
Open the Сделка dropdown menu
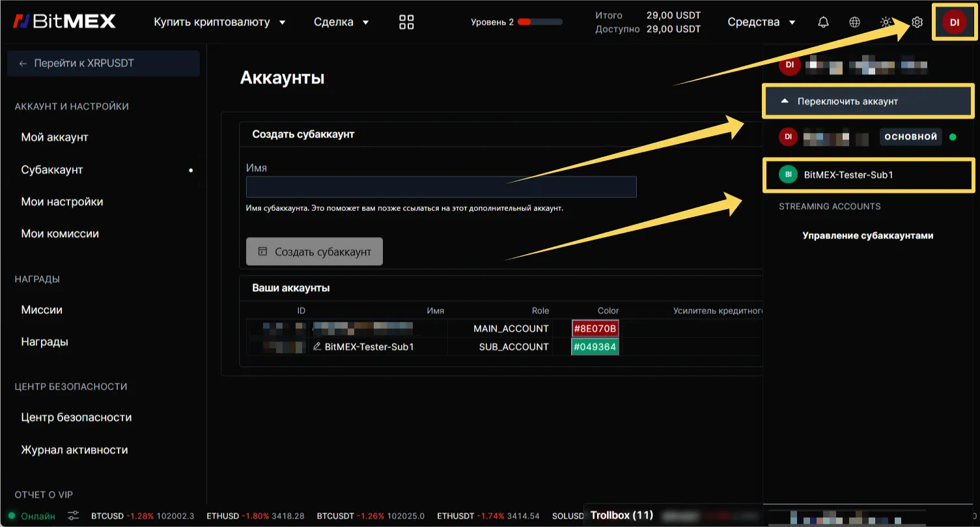pos(341,22)
